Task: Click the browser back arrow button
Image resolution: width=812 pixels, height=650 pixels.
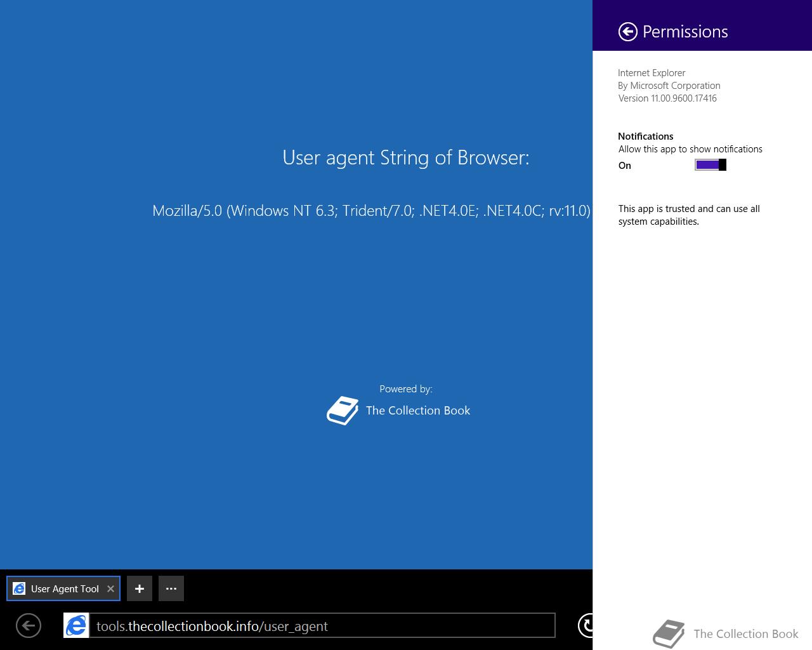Action: [29, 626]
